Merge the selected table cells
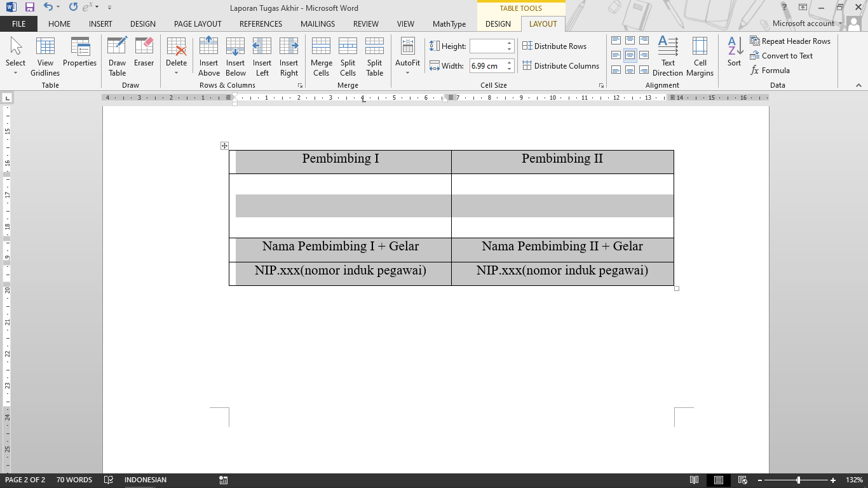The image size is (868, 488). pyautogui.click(x=321, y=57)
